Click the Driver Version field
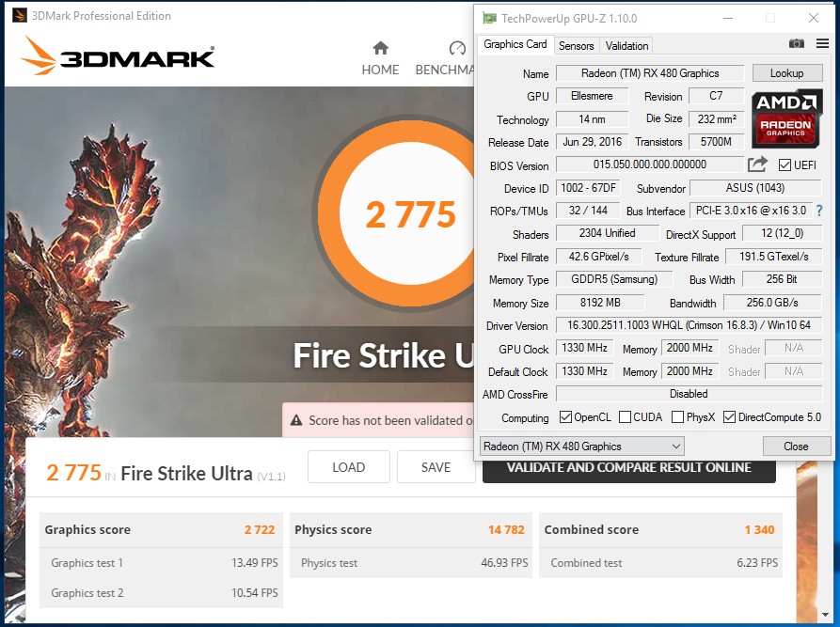840x627 pixels. 689,325
